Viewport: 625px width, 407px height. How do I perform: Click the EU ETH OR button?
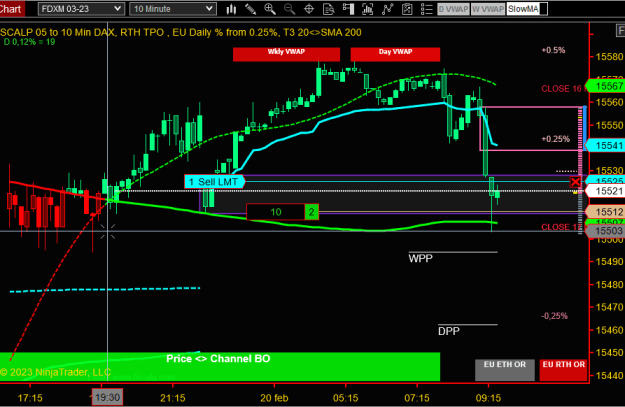click(x=505, y=370)
